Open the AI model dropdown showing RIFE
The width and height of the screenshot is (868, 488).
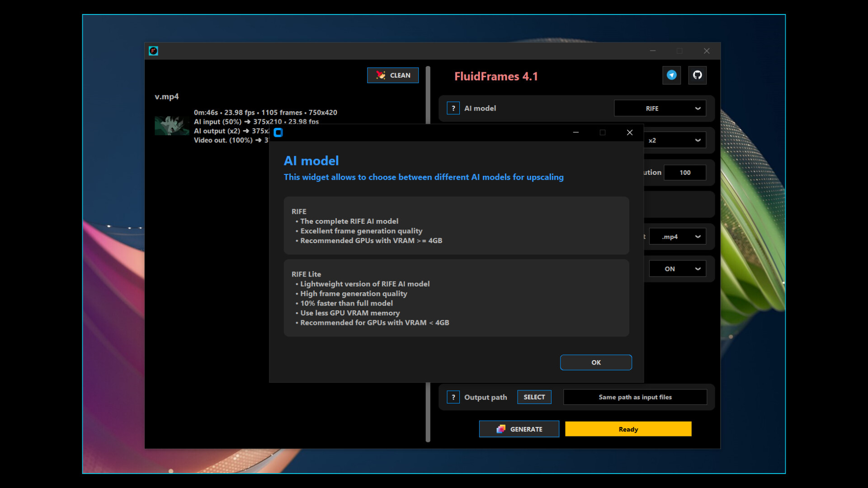tap(660, 108)
